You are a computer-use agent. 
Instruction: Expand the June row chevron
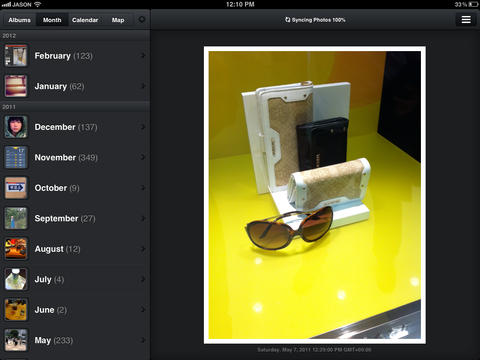(143, 310)
